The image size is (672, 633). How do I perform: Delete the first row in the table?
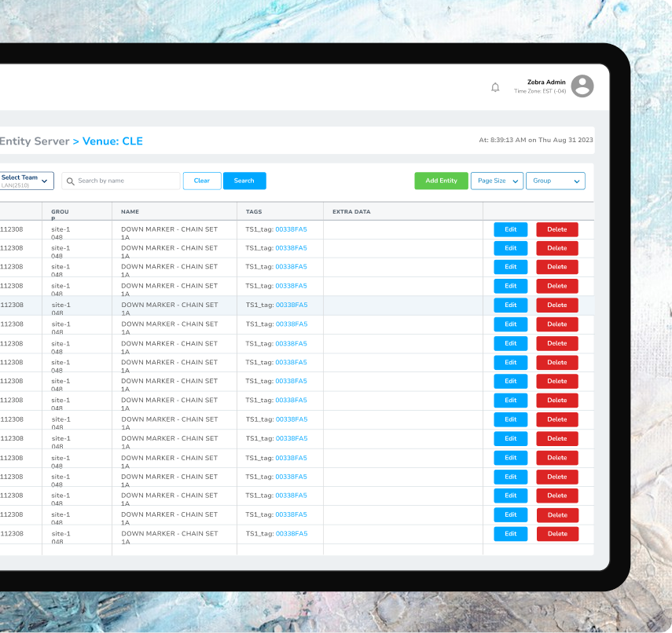[557, 229]
